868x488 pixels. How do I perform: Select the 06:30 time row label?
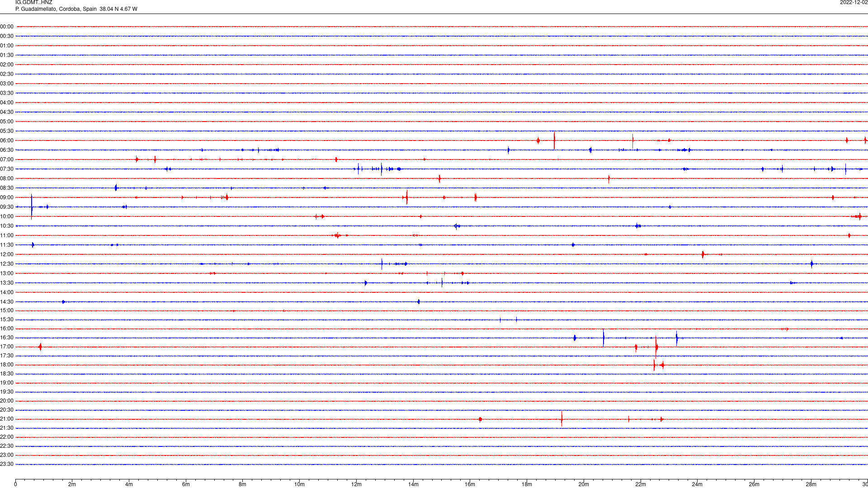(7, 150)
